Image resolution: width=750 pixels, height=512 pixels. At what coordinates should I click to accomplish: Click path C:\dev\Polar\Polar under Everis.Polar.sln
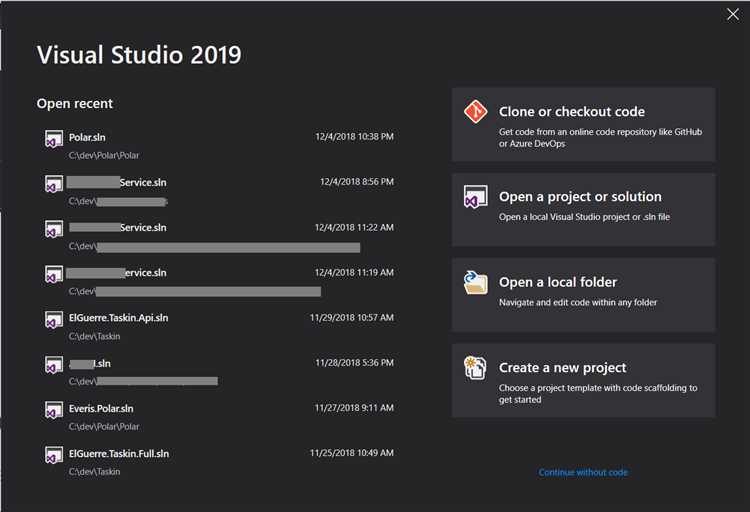tap(104, 427)
